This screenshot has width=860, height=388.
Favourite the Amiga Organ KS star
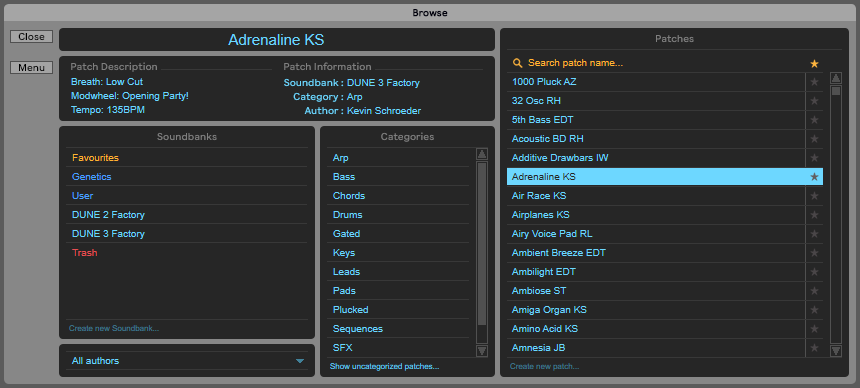814,310
